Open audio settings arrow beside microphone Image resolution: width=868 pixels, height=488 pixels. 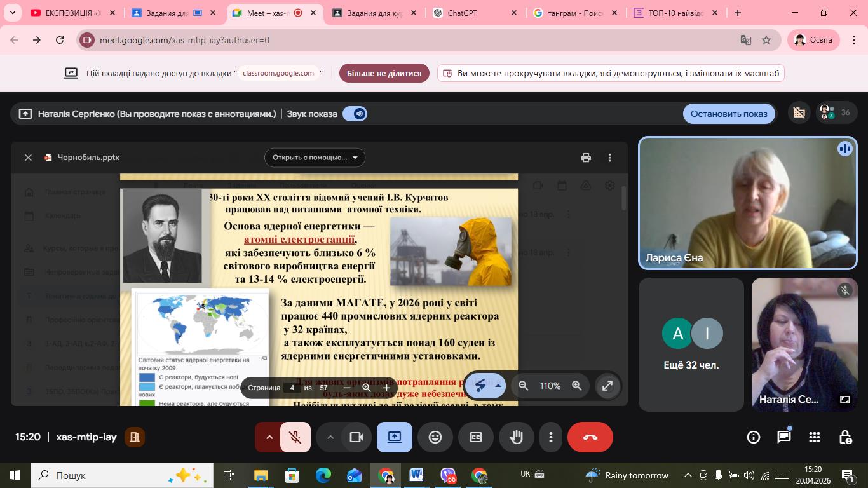click(269, 437)
